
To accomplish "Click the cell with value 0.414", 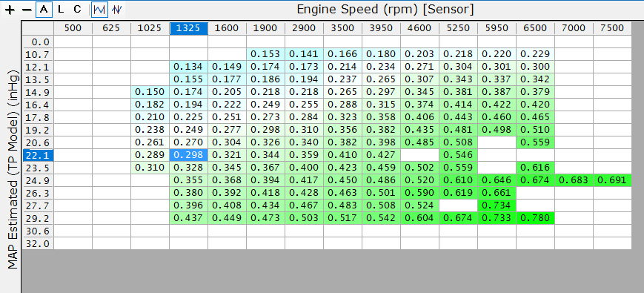I will pyautogui.click(x=458, y=105).
